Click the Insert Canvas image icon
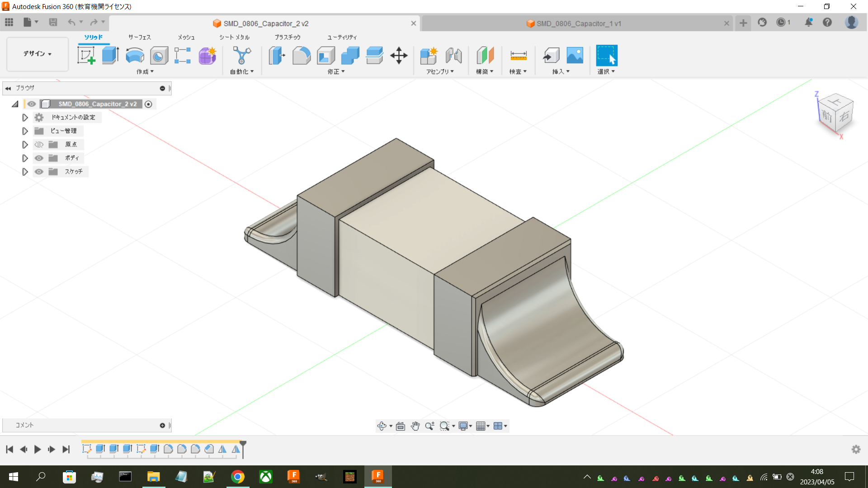The height and width of the screenshot is (488, 868). [x=575, y=56]
